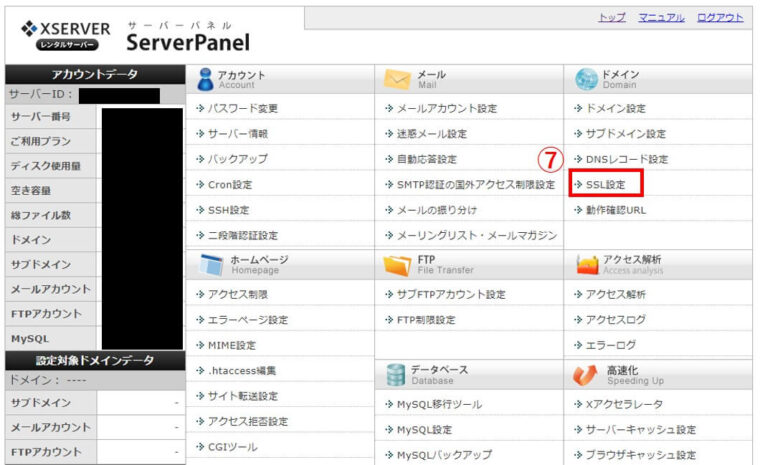Click the 空き容量 row label
760x465 pixels.
[x=31, y=191]
